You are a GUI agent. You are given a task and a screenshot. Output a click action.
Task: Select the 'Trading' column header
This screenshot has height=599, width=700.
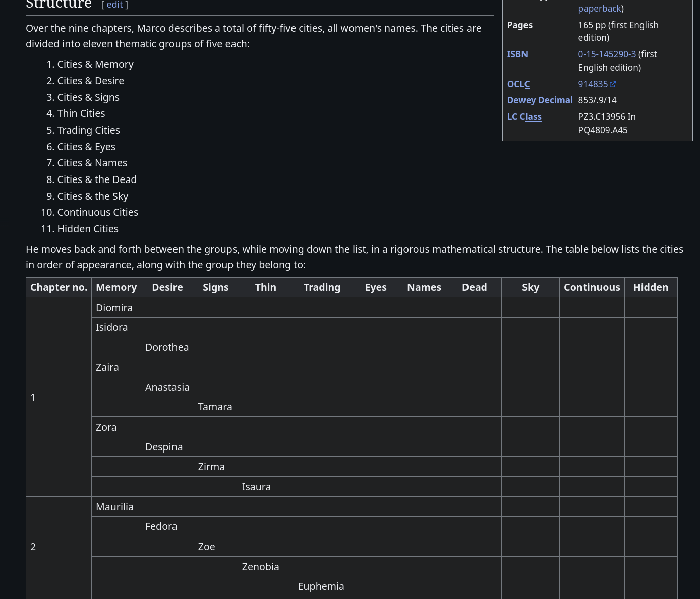click(322, 287)
